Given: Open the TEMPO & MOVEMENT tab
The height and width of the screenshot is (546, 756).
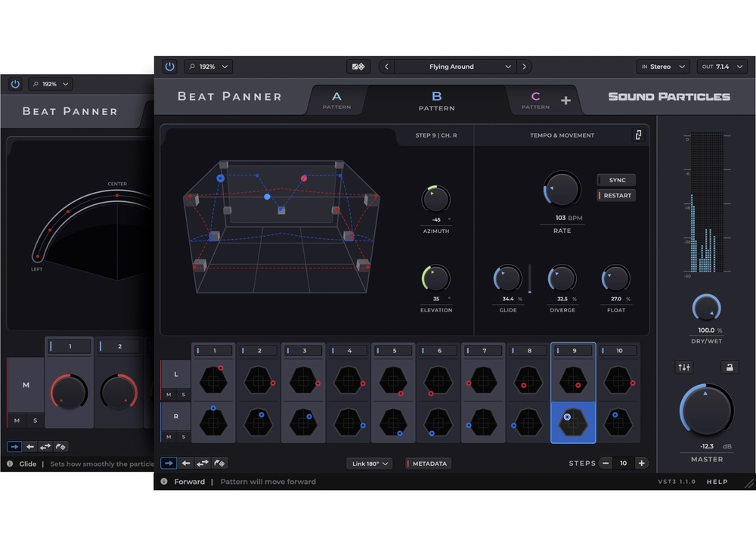Looking at the screenshot, I should pos(562,135).
